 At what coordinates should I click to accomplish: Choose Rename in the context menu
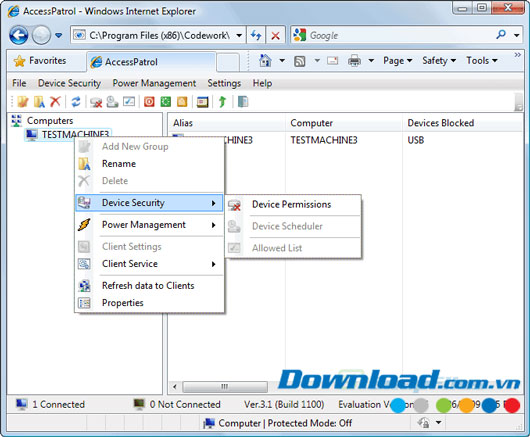[x=149, y=164]
